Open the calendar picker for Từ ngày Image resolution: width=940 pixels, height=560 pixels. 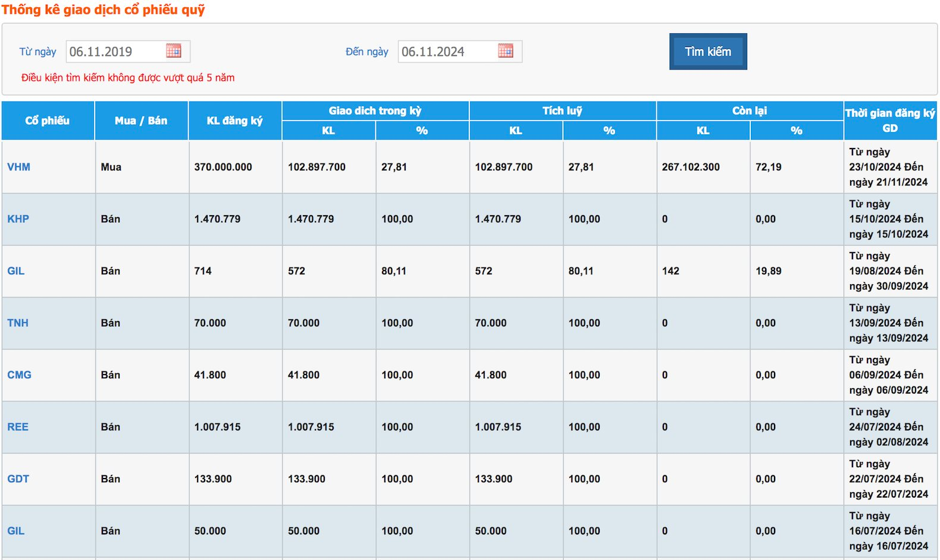173,51
